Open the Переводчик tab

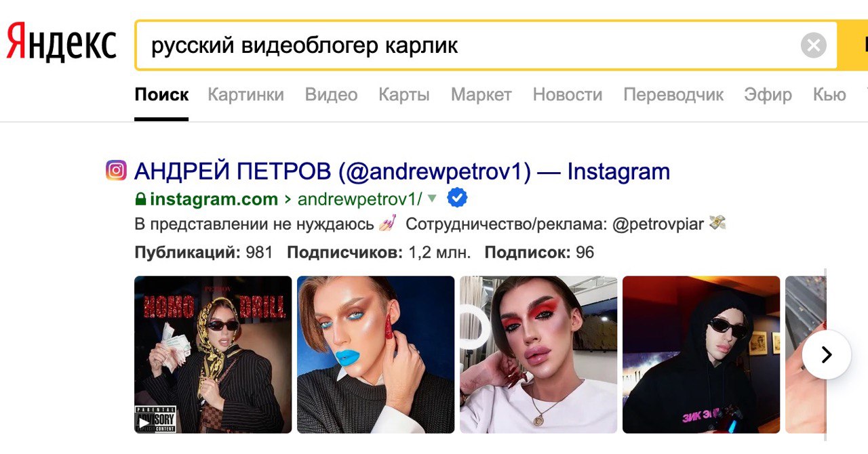tap(673, 94)
